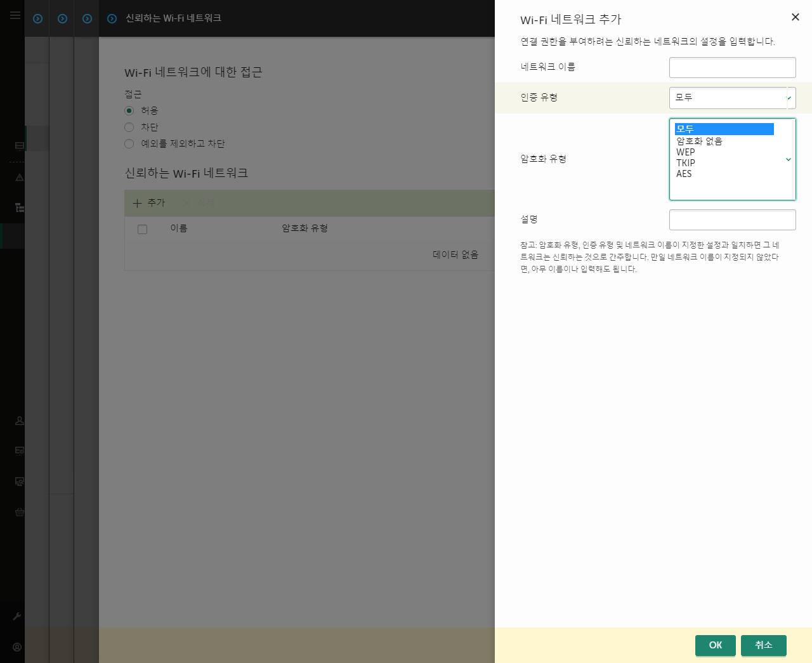812x663 pixels.
Task: Click the 네트워크 이름 input field
Action: tap(732, 67)
